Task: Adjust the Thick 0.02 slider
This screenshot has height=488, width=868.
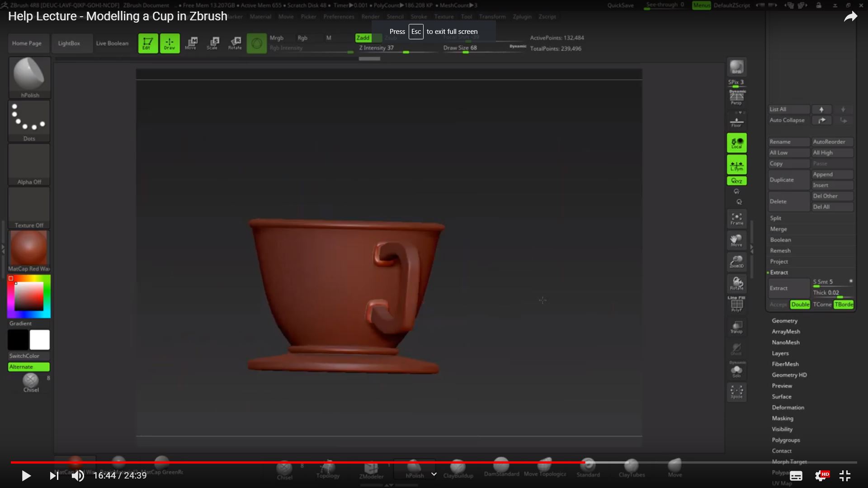Action: (832, 293)
